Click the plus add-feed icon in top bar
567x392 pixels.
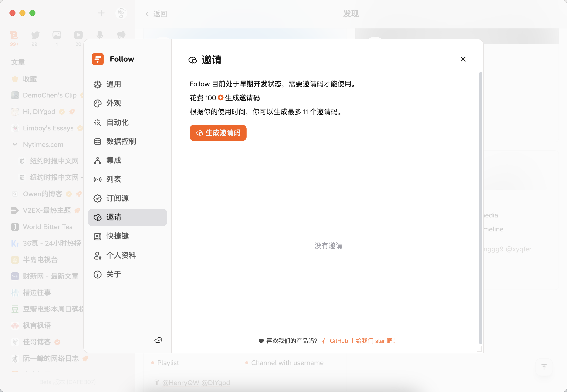(x=101, y=13)
